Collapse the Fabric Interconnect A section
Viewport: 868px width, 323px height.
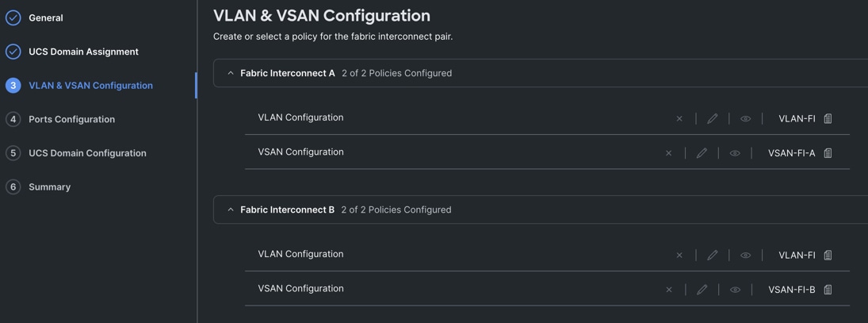[x=231, y=73]
